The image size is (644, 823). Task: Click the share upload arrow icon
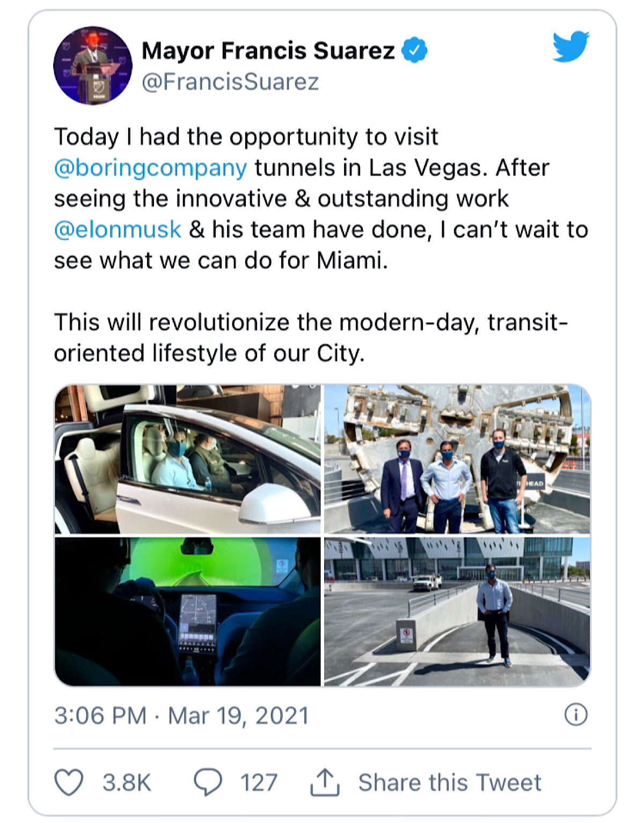click(x=325, y=782)
